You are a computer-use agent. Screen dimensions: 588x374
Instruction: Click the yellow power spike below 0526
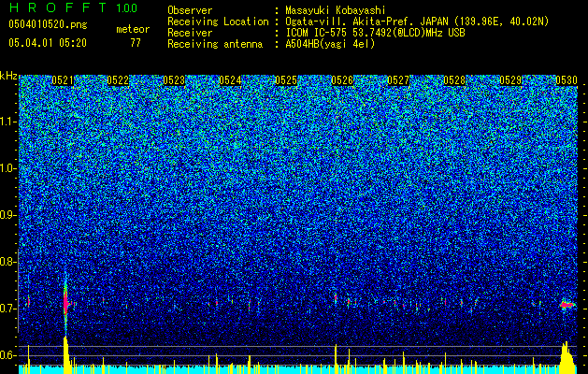336,359
